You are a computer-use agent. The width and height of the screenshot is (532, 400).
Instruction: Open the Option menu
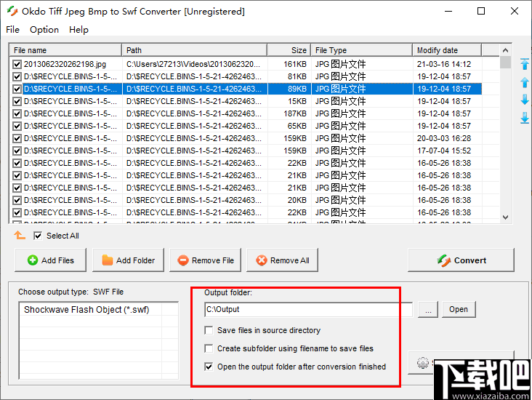tap(44, 30)
